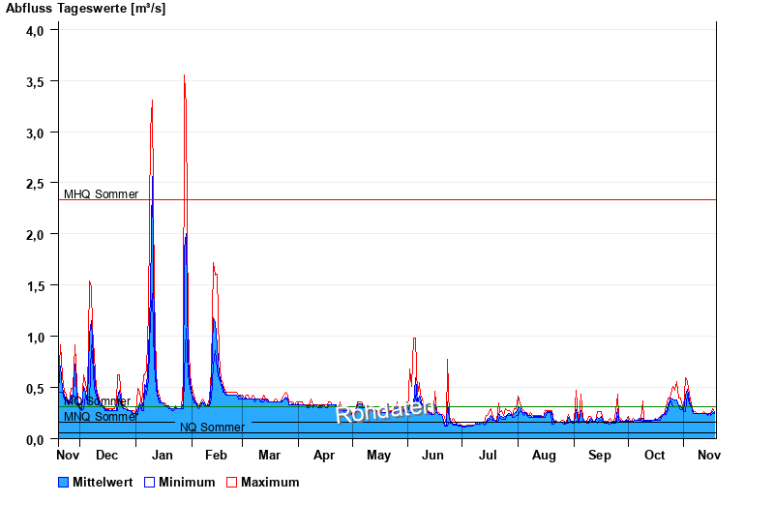Select the Maximum legend label text
774x532 pixels.
pos(270,482)
